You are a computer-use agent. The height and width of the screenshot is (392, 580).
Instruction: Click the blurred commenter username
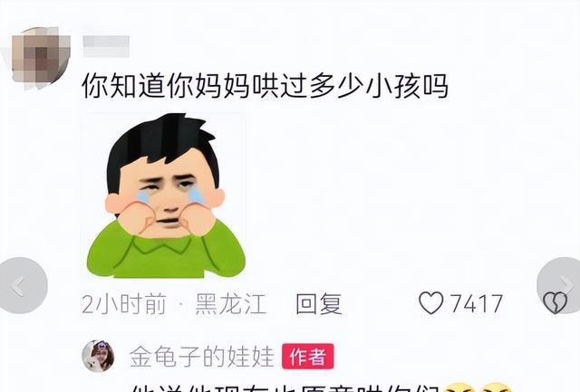click(x=106, y=46)
